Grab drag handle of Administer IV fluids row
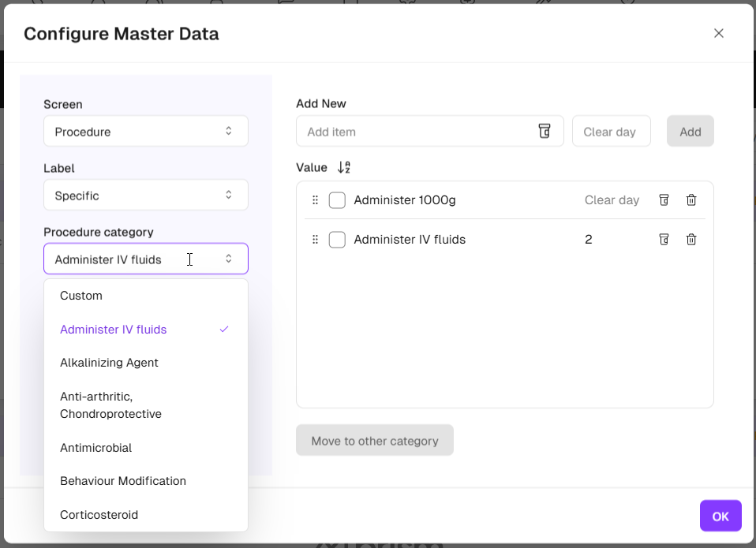 tap(316, 240)
